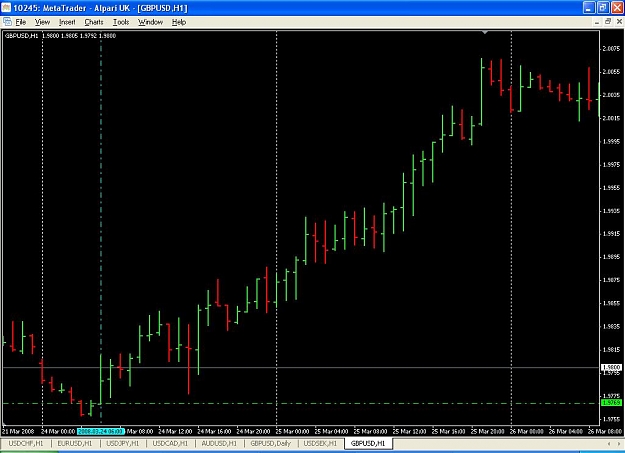Restore down the inner GBPUSD chart window
Screen dimensions: 625x453
point(608,22)
